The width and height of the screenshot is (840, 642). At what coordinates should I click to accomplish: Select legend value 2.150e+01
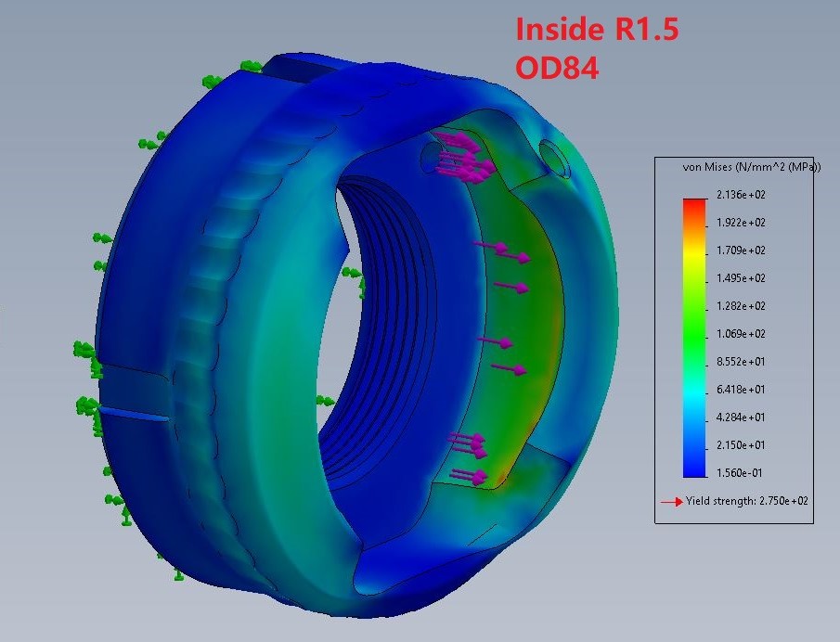[x=741, y=445]
